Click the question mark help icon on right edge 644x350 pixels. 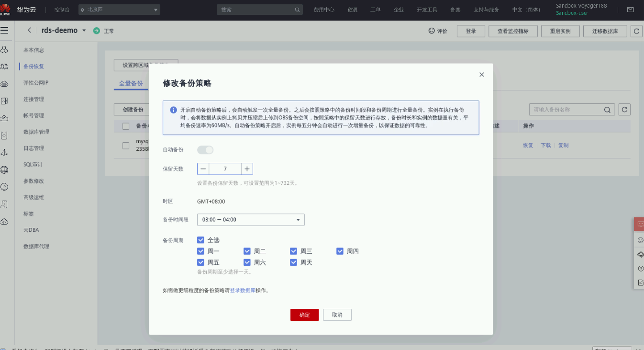coord(641,269)
